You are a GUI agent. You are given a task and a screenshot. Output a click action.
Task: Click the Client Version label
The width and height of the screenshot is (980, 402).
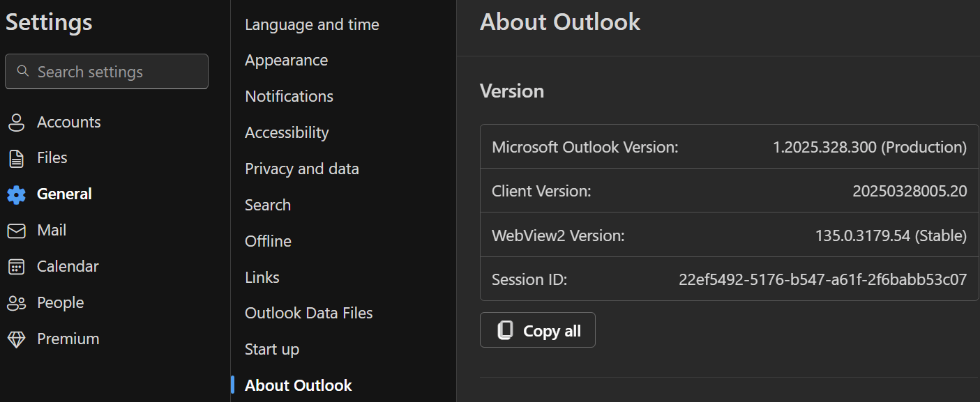(x=541, y=191)
